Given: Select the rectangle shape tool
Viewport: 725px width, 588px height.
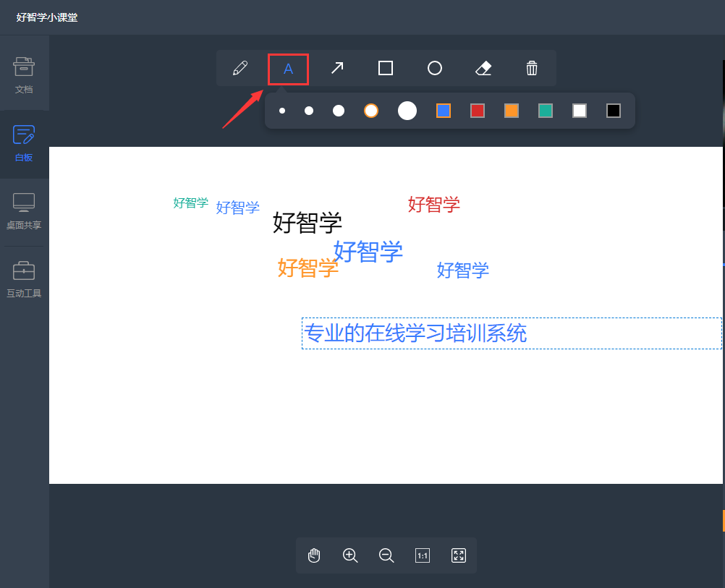Looking at the screenshot, I should pyautogui.click(x=386, y=69).
